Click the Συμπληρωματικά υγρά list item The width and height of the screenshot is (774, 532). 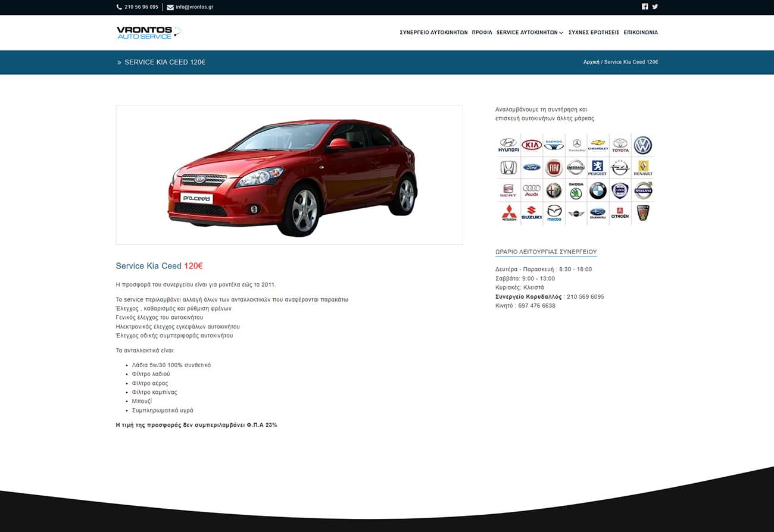(163, 411)
